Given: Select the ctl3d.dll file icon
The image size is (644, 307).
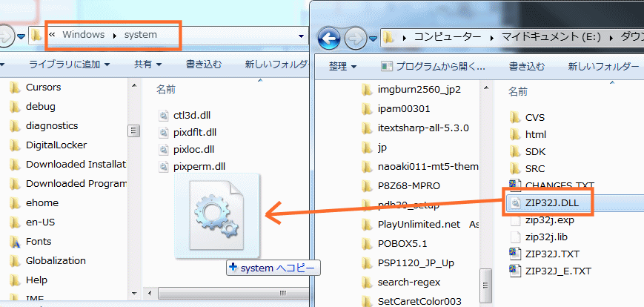Looking at the screenshot, I should (165, 115).
